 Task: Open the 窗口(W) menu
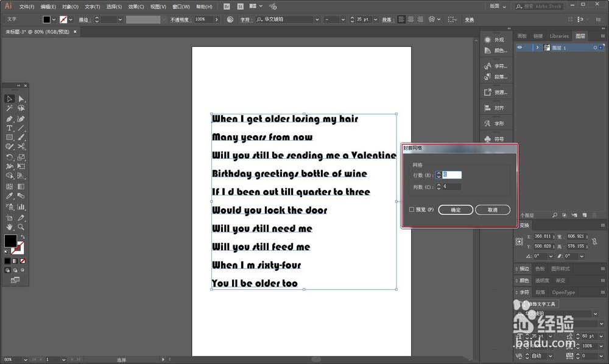pyautogui.click(x=181, y=7)
